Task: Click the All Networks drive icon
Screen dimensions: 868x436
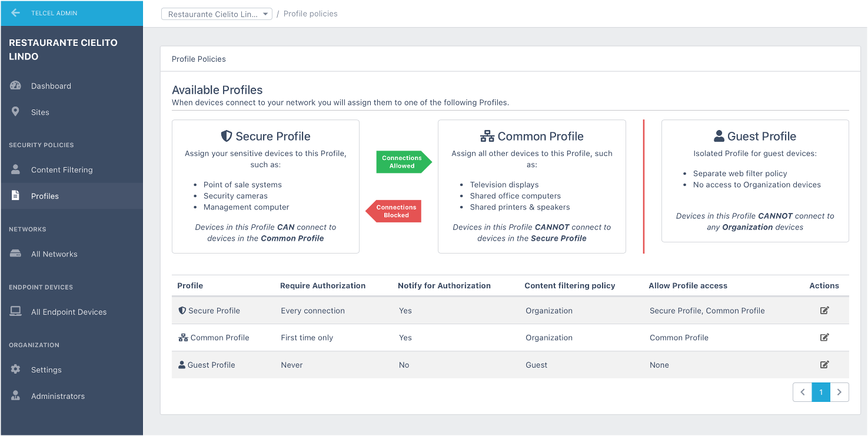Action: click(16, 254)
